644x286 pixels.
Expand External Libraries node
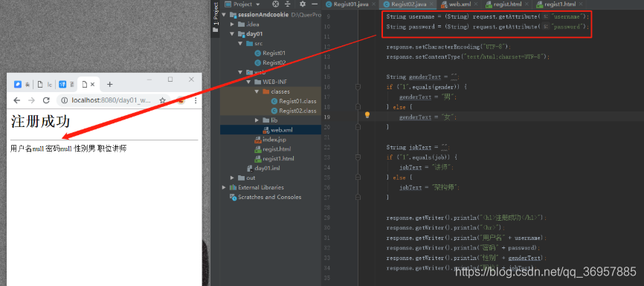(224, 187)
